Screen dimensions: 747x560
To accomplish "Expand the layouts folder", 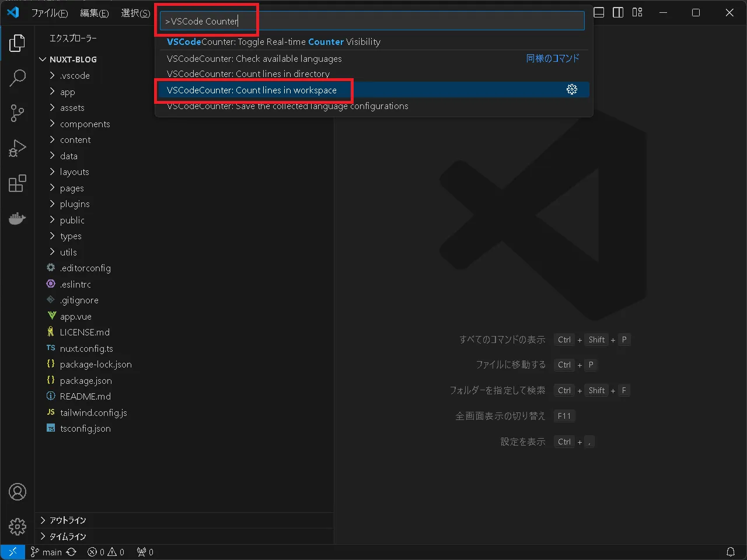I will (184, 172).
